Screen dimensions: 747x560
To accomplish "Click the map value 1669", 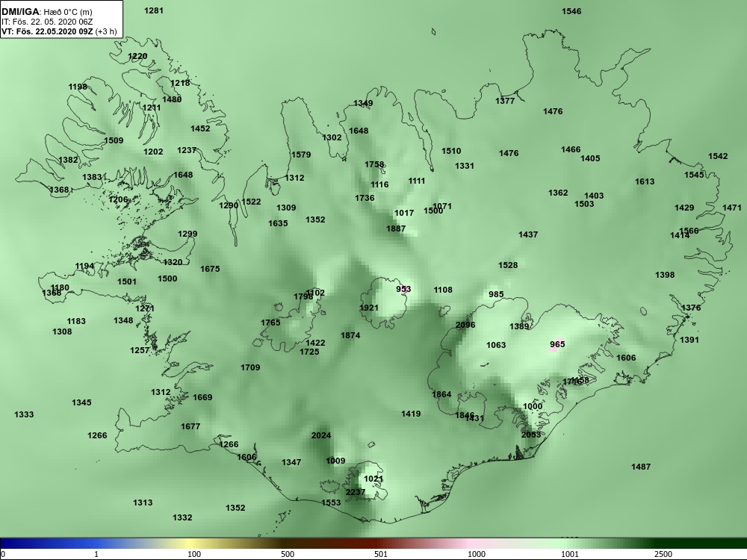I will coord(202,398).
